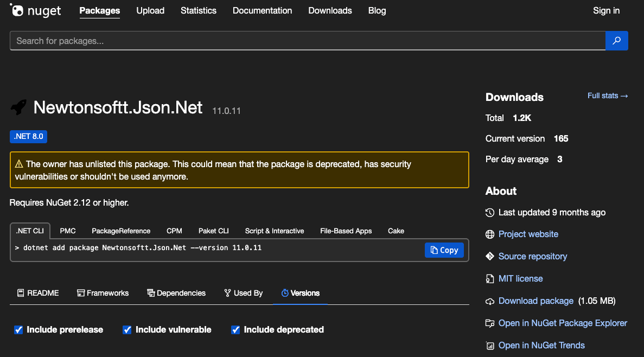
Task: Open the Project website link
Action: point(528,234)
